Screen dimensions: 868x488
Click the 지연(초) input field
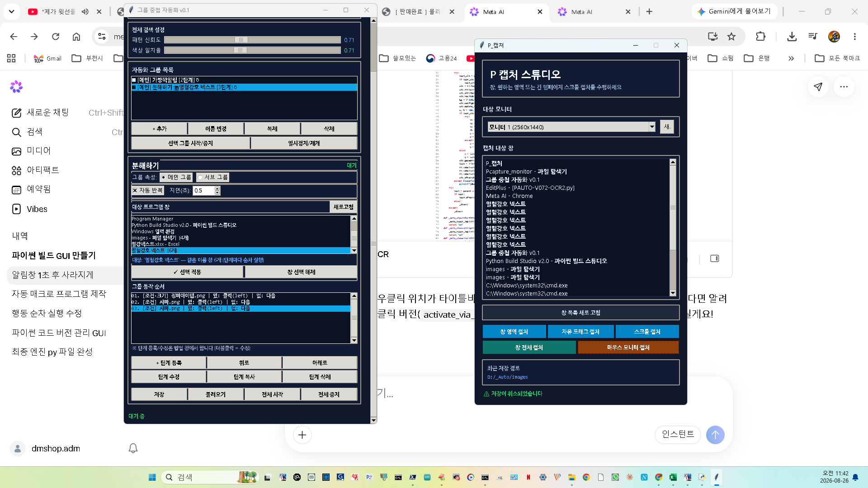[204, 191]
